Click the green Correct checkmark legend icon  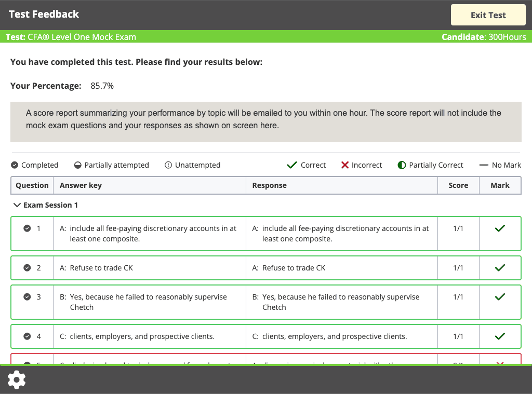[x=292, y=165]
